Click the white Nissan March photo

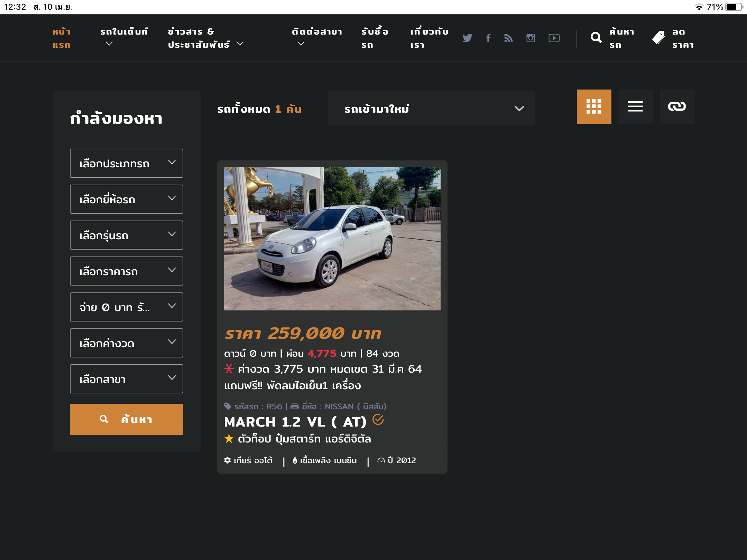click(332, 239)
